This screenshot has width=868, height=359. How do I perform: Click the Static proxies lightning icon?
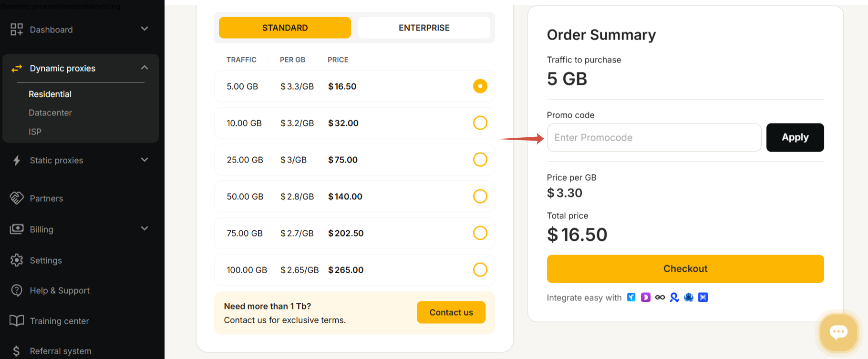(x=17, y=161)
